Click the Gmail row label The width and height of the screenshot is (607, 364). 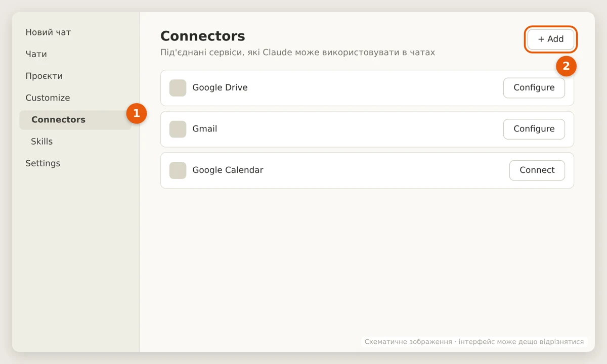tap(205, 129)
